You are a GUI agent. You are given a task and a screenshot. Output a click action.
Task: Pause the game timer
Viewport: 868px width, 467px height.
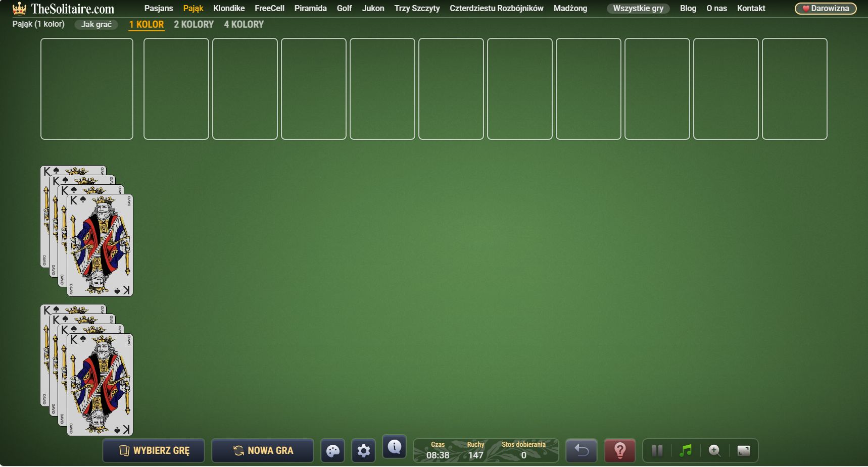click(657, 450)
